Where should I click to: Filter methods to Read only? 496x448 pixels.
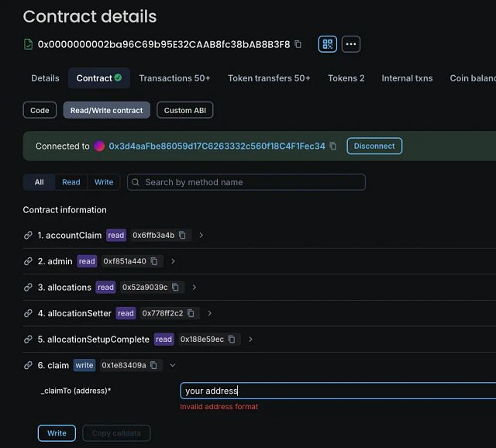click(x=71, y=182)
